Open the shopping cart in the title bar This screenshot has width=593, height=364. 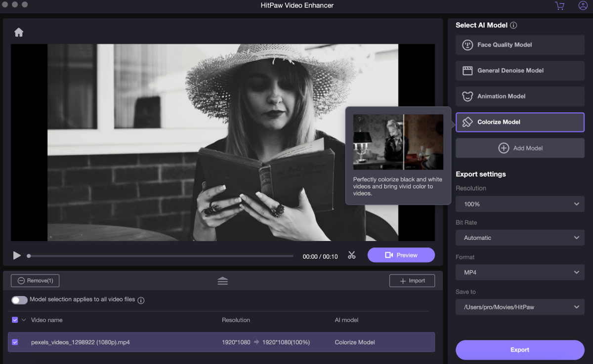pos(559,6)
